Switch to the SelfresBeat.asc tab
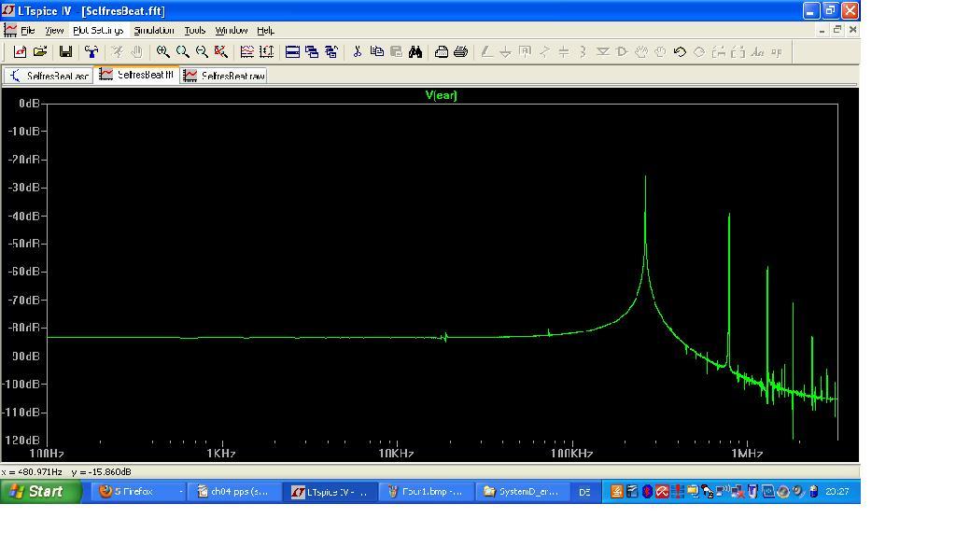 pos(49,76)
